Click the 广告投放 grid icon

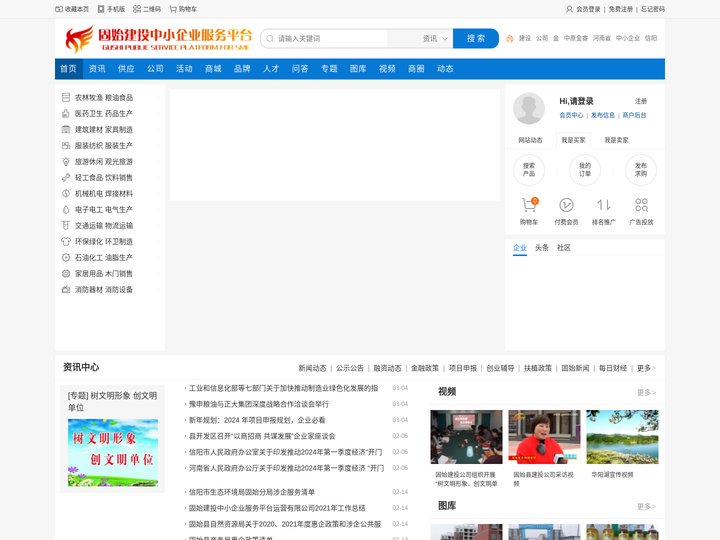(x=641, y=205)
